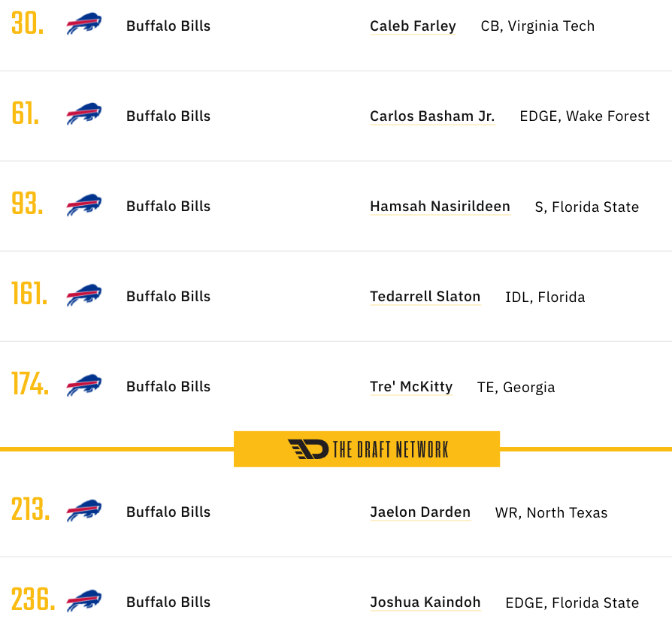Viewport: 672px width, 622px height.
Task: Click the pick number 174
Action: (x=30, y=384)
